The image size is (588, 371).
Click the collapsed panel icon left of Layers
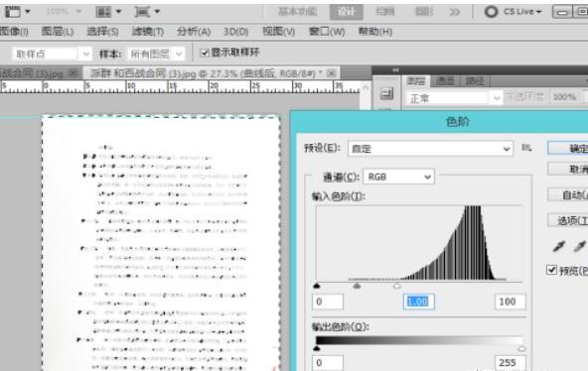(386, 93)
